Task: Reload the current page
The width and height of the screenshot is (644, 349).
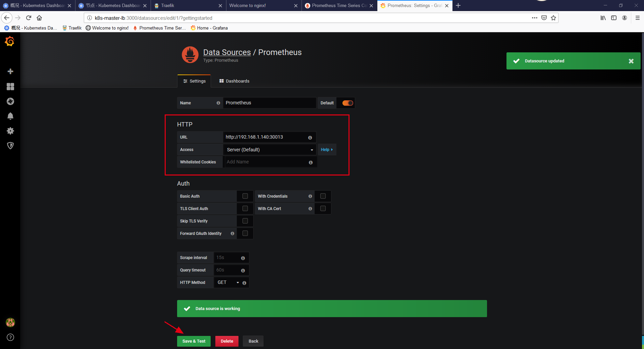Action: pyautogui.click(x=29, y=18)
